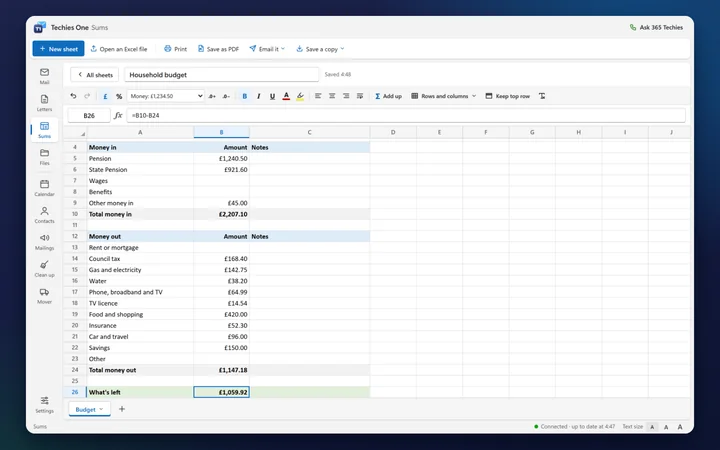Select the What's left cell
The image size is (720, 450).
pos(140,392)
